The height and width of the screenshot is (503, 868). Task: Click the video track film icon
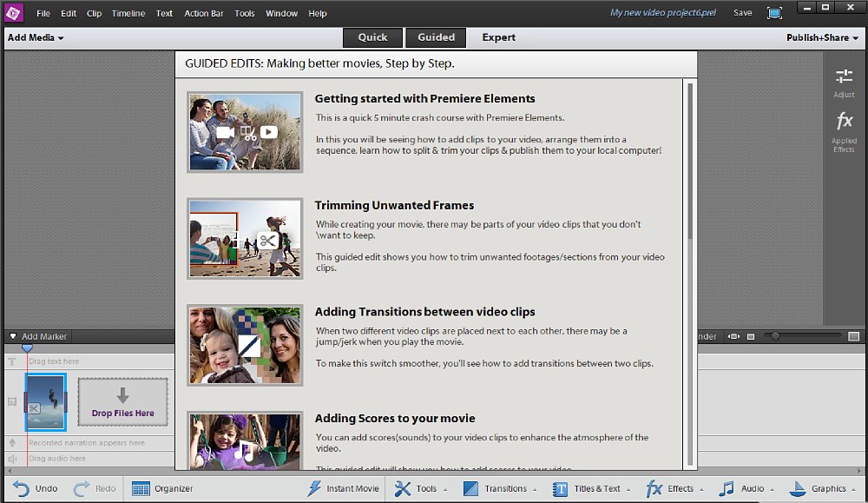[x=12, y=401]
